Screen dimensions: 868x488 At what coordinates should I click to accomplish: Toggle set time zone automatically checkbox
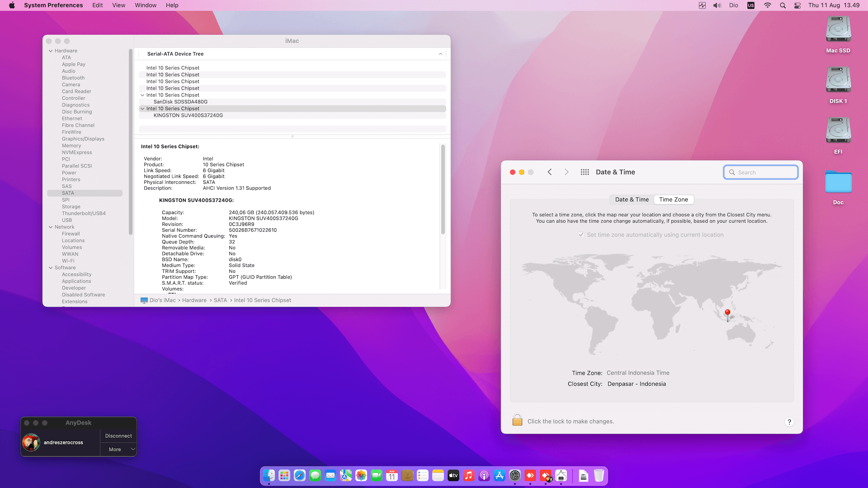pyautogui.click(x=581, y=235)
